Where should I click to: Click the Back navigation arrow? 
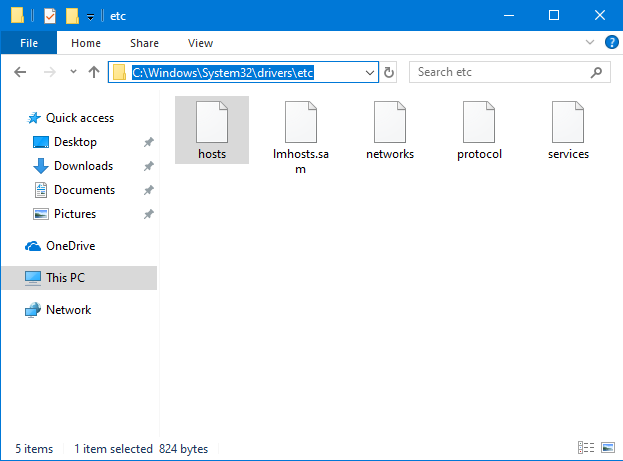[22, 72]
